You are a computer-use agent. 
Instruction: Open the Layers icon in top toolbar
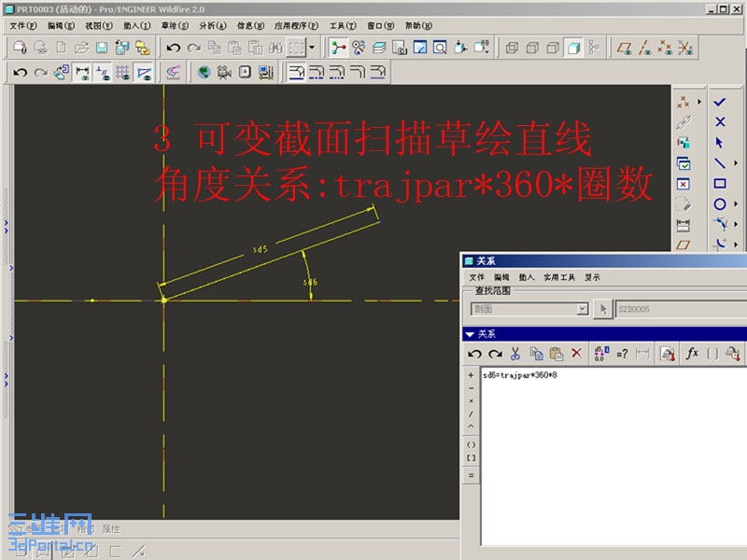(379, 48)
